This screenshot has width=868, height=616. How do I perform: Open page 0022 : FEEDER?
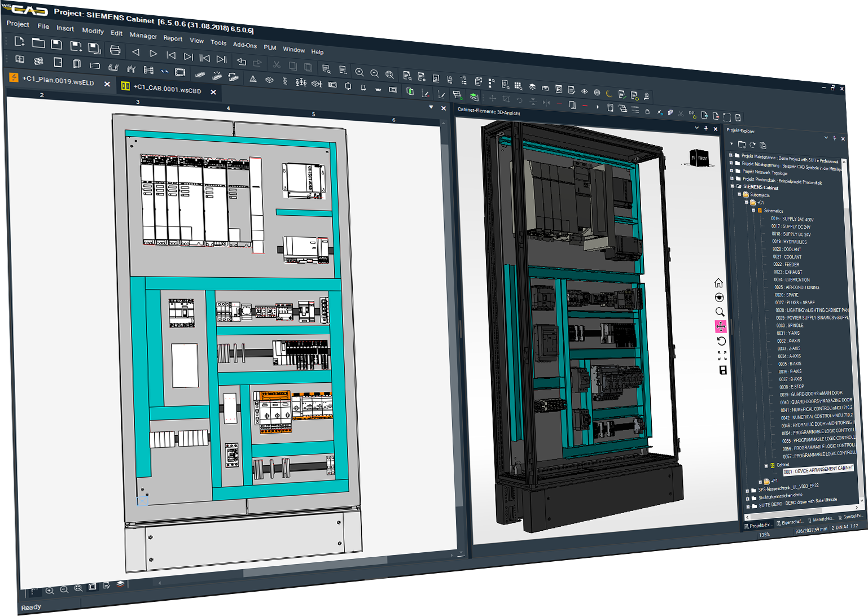click(x=786, y=264)
